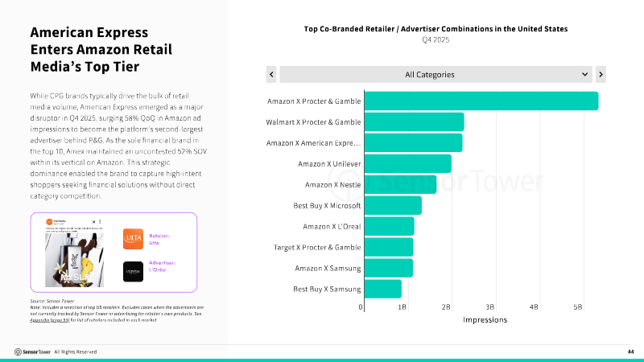This screenshot has height=362, width=644.
Task: Click the Sensor Tower footer logo
Action: point(32,352)
